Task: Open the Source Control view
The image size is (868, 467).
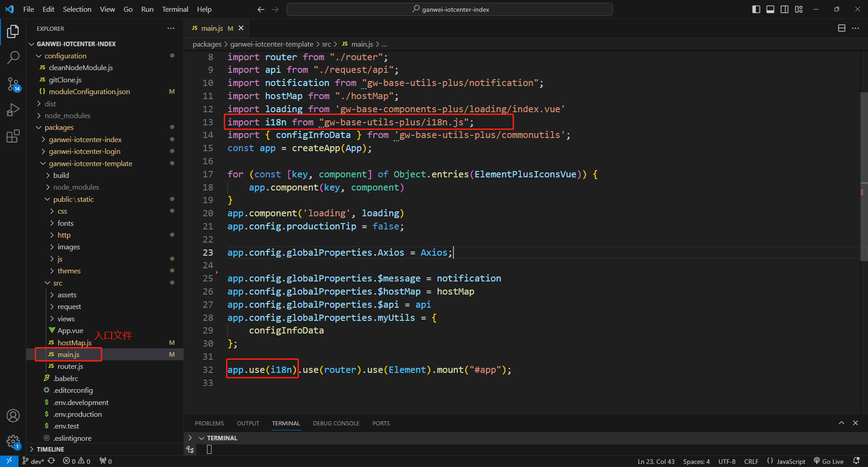Action: tap(13, 84)
